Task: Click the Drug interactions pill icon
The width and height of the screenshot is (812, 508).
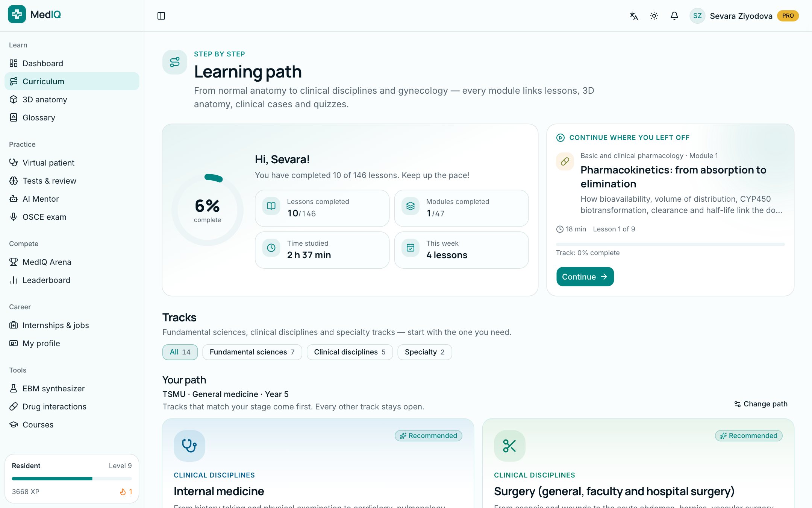Action: point(14,406)
